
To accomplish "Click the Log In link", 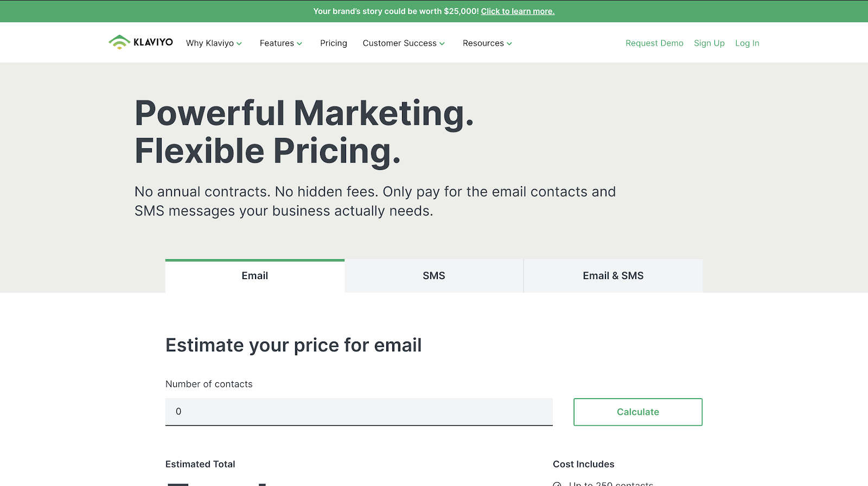I will pyautogui.click(x=747, y=43).
